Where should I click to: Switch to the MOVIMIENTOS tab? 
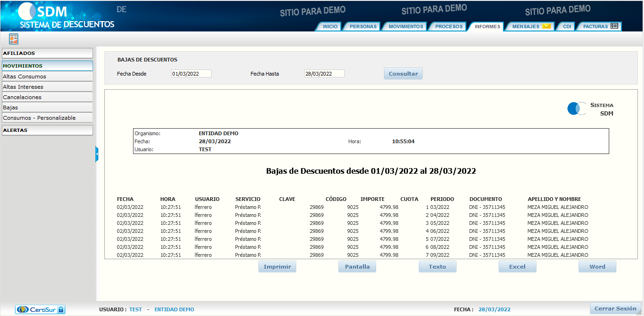[406, 27]
